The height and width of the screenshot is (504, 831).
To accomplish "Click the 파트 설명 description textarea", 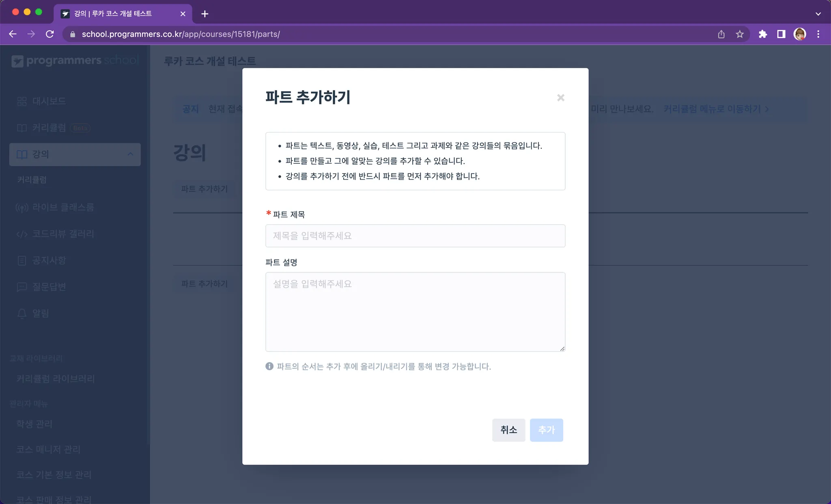I will (x=415, y=311).
